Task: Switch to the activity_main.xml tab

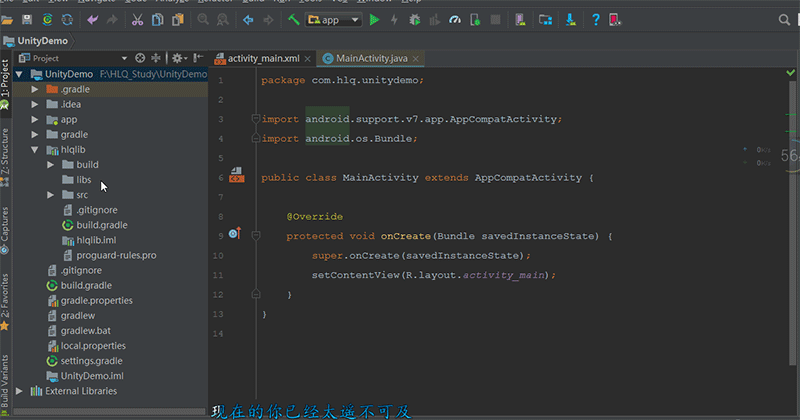Action: [x=262, y=58]
